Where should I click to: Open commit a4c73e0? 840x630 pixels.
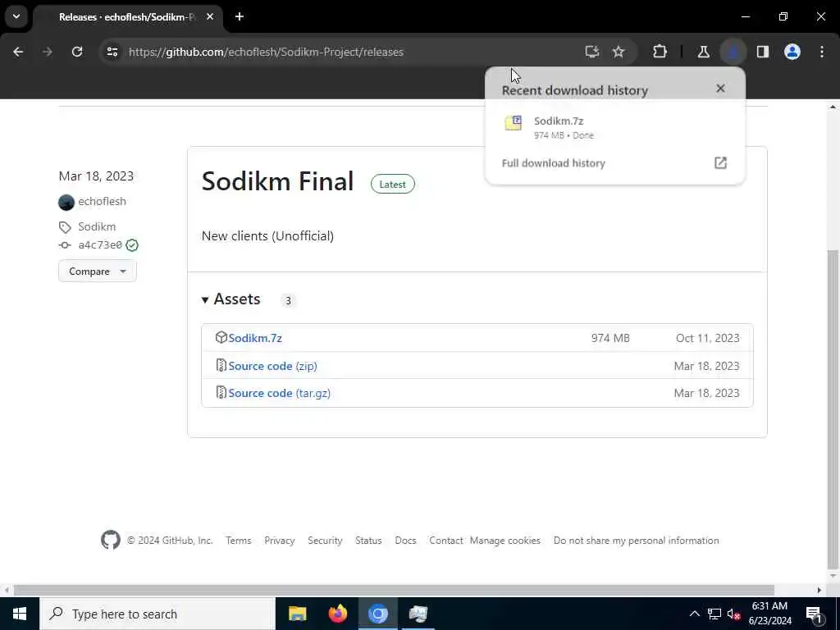pos(100,244)
